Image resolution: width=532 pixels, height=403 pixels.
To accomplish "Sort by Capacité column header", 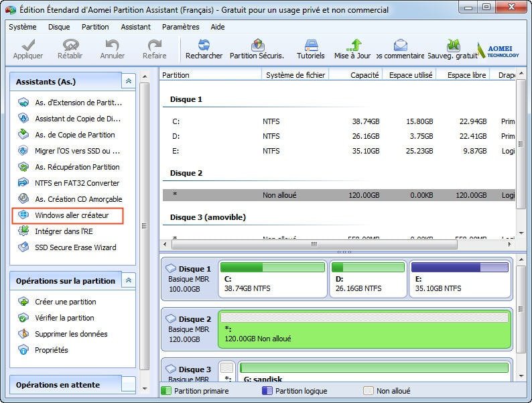I will click(x=356, y=74).
